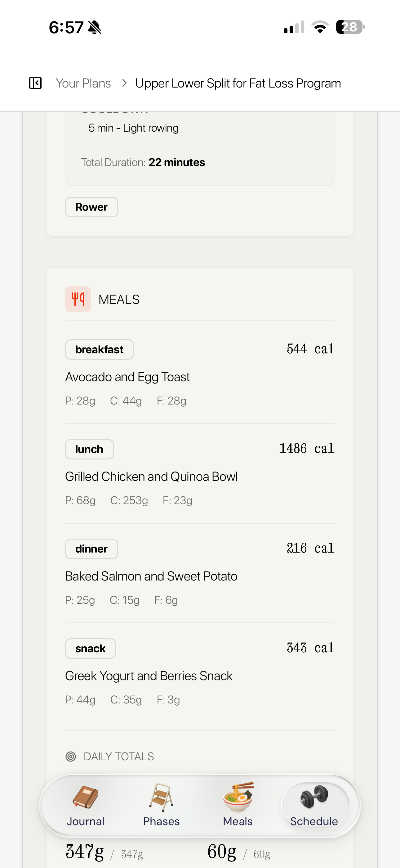400x868 pixels.
Task: Tap the dinner meal tag
Action: coord(91,549)
